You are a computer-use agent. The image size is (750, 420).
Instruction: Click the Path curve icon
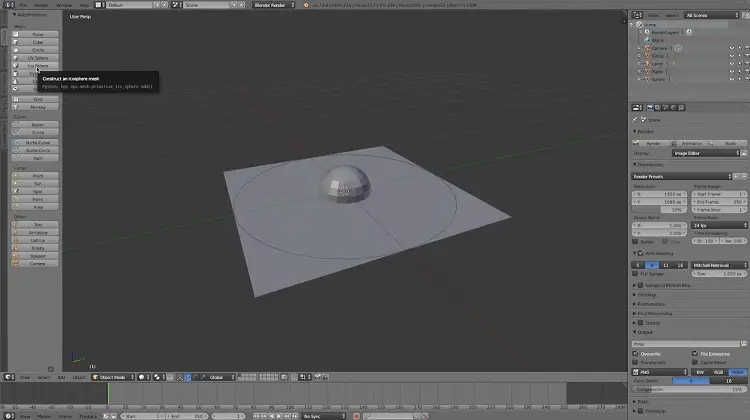click(x=16, y=158)
